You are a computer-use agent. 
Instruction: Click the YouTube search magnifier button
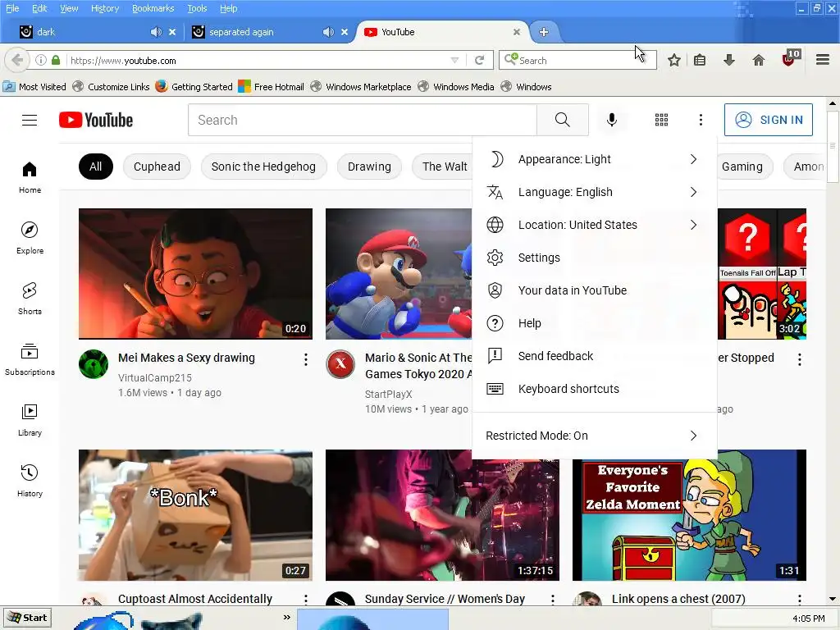pos(563,120)
